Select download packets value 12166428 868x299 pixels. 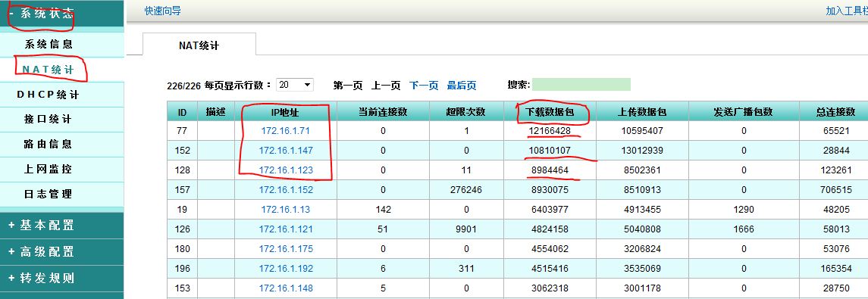point(549,131)
